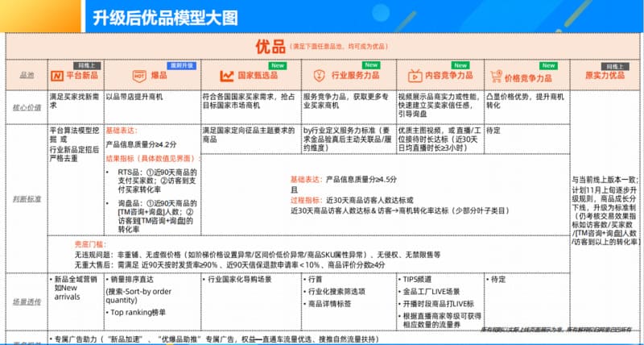
Task: Select the 原实力优品 column header
Action: pyautogui.click(x=605, y=76)
